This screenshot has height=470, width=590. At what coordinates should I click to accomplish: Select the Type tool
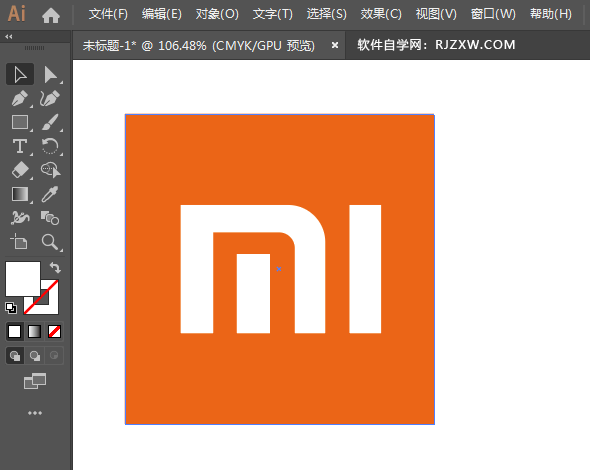20,146
